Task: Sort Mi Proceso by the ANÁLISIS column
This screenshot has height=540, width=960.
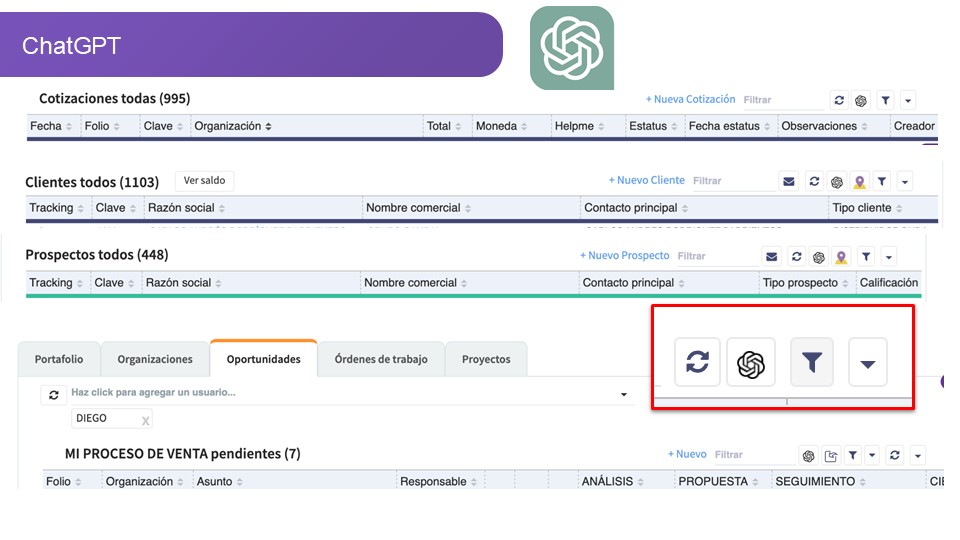Action: click(613, 482)
